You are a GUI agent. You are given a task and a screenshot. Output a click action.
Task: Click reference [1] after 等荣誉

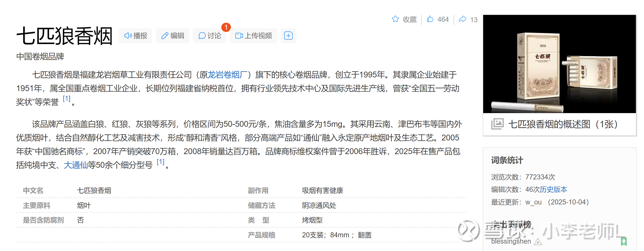pyautogui.click(x=67, y=98)
